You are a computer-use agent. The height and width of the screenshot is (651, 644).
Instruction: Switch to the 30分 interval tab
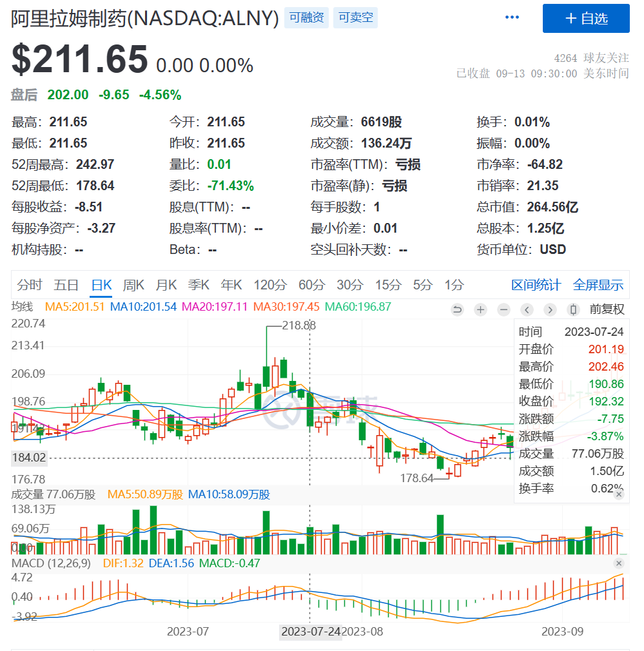[350, 285]
